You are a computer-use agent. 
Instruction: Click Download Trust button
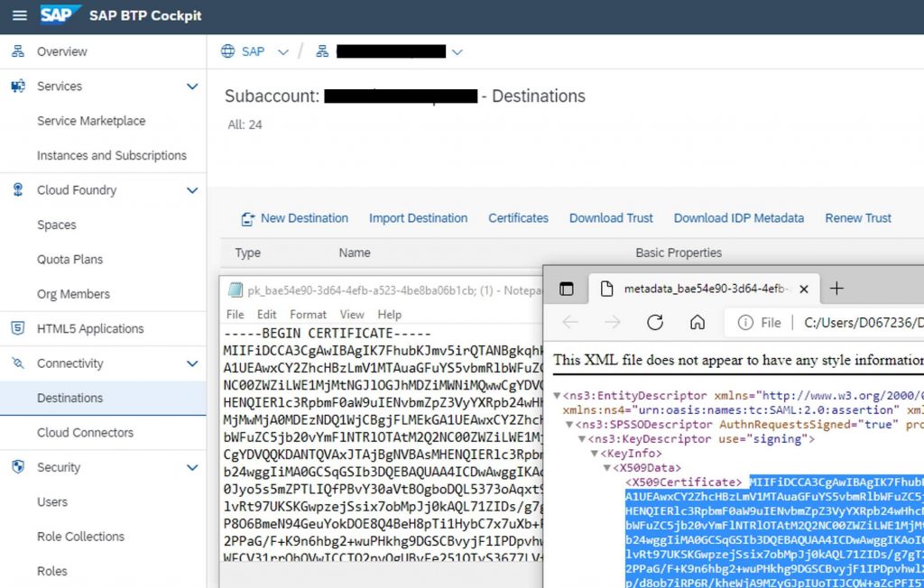(x=611, y=218)
